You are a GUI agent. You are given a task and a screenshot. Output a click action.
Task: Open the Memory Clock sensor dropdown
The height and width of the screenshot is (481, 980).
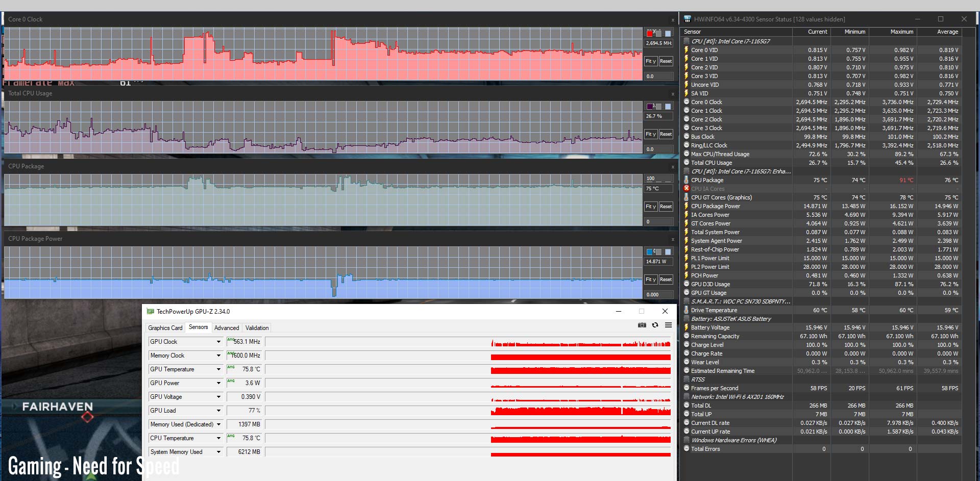point(218,356)
